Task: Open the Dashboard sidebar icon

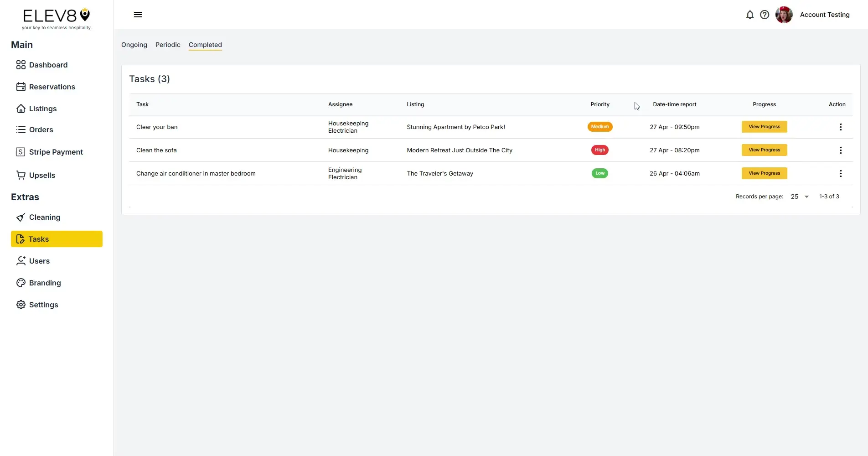Action: click(21, 65)
